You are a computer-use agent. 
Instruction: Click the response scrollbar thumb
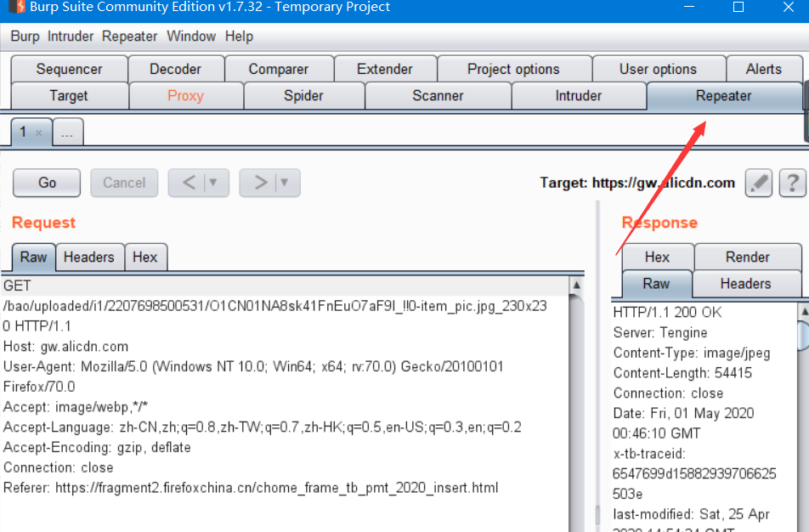pos(804,336)
